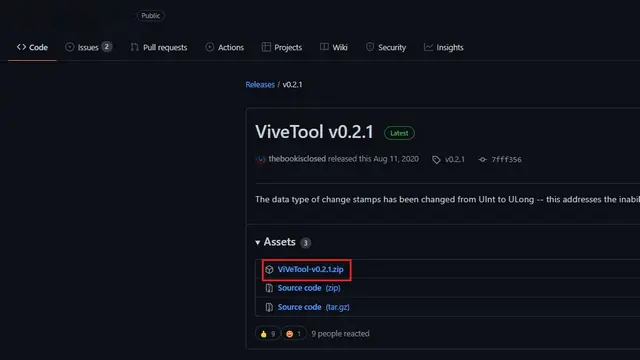Click file icon beside Source code (zip)
Image resolution: width=640 pixels, height=360 pixels.
click(x=269, y=288)
